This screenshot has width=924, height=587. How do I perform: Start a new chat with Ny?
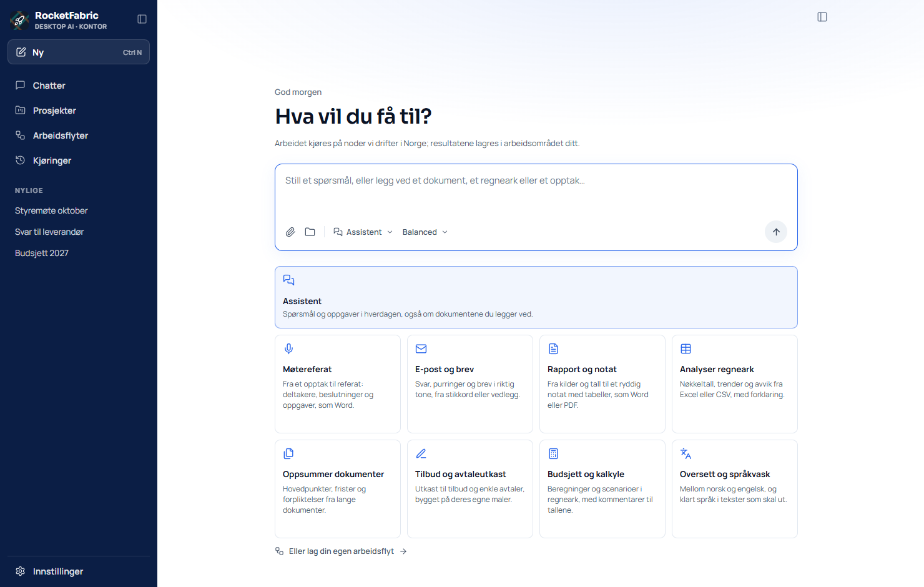79,52
